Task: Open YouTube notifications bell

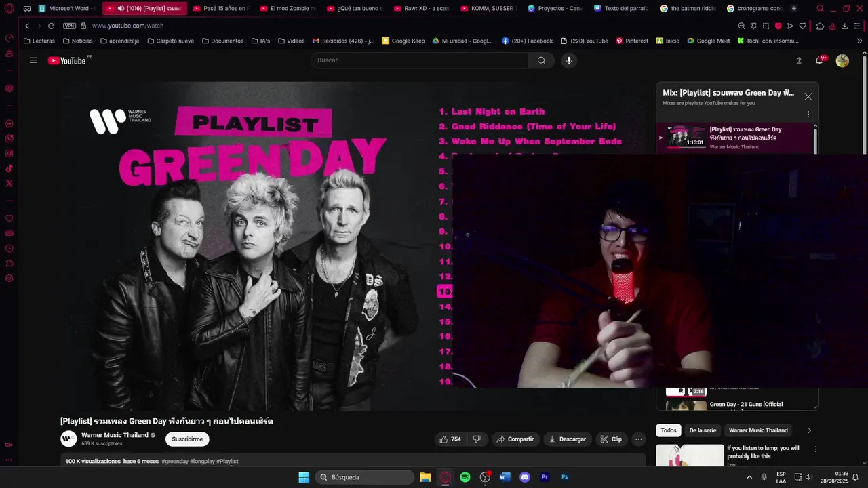Action: (x=819, y=60)
